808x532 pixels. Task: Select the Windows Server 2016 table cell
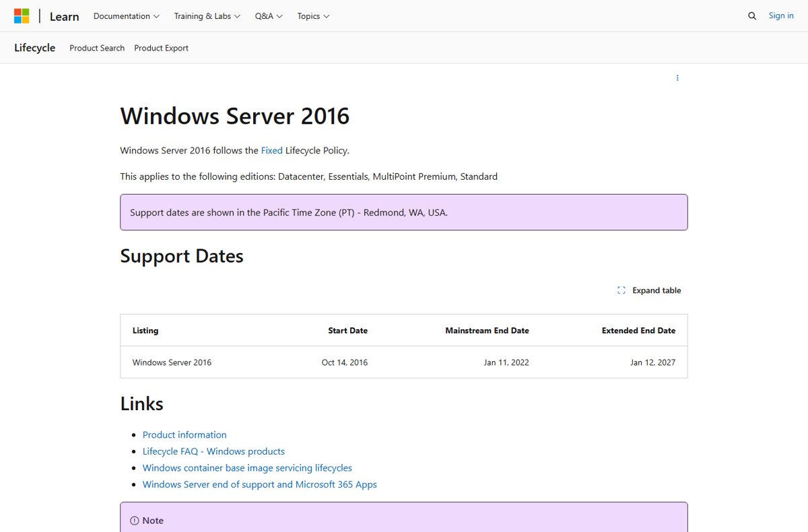(x=172, y=362)
